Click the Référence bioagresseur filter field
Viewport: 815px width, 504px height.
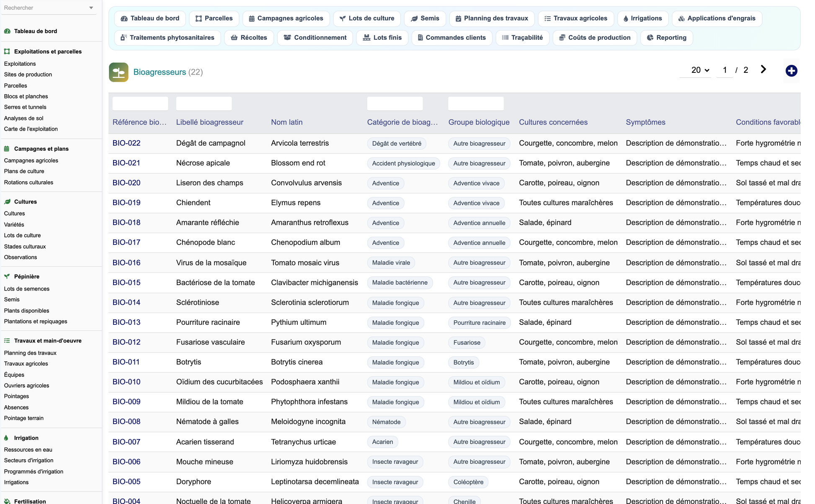(x=140, y=103)
